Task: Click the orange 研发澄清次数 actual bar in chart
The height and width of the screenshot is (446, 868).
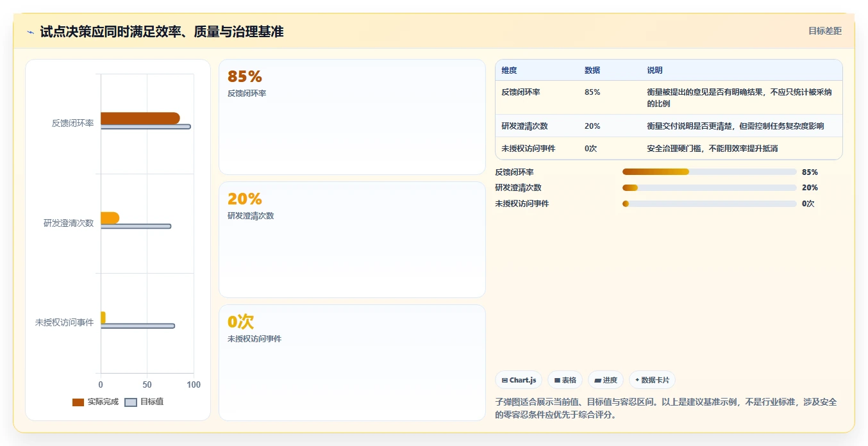Action: [110, 218]
